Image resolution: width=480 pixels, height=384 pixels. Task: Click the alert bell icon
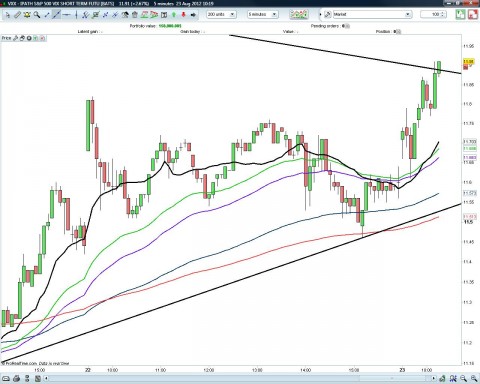(x=27, y=15)
